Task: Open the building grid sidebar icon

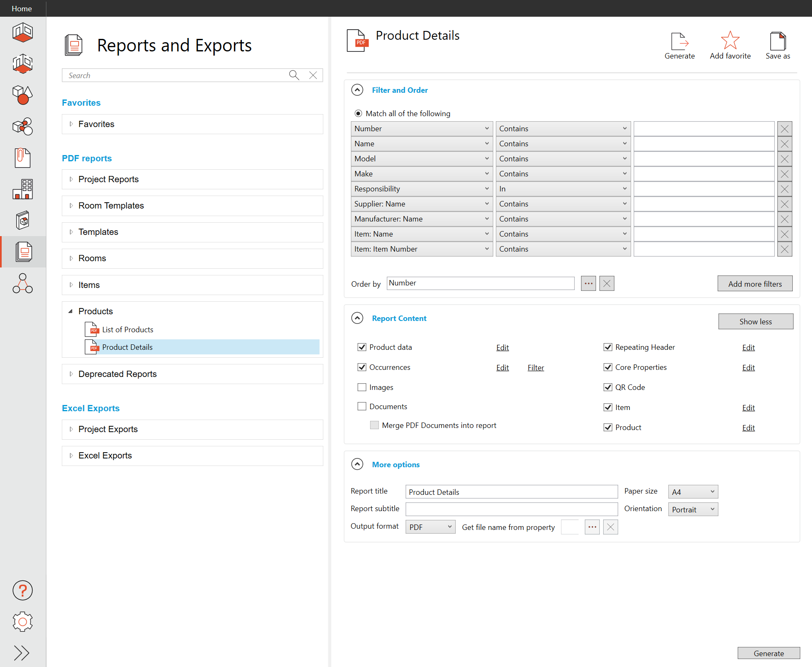Action: pos(23,189)
